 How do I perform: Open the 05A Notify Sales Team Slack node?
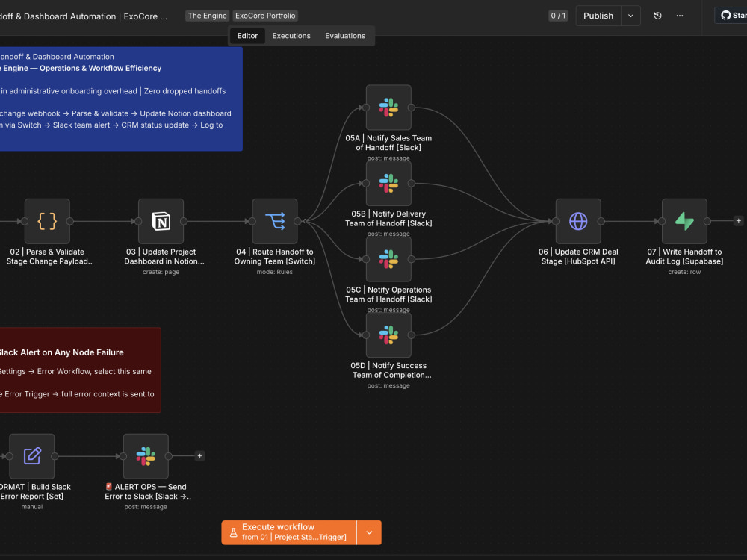388,108
